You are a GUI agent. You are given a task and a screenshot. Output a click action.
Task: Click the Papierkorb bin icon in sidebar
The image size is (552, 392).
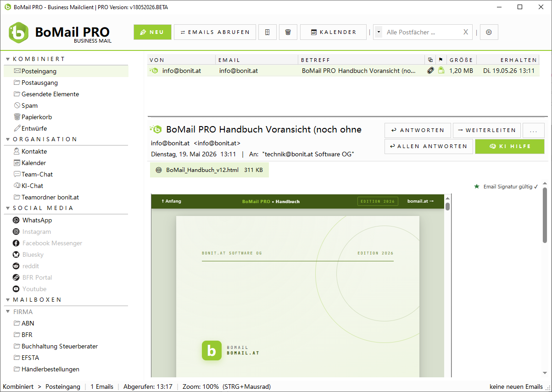click(x=17, y=117)
